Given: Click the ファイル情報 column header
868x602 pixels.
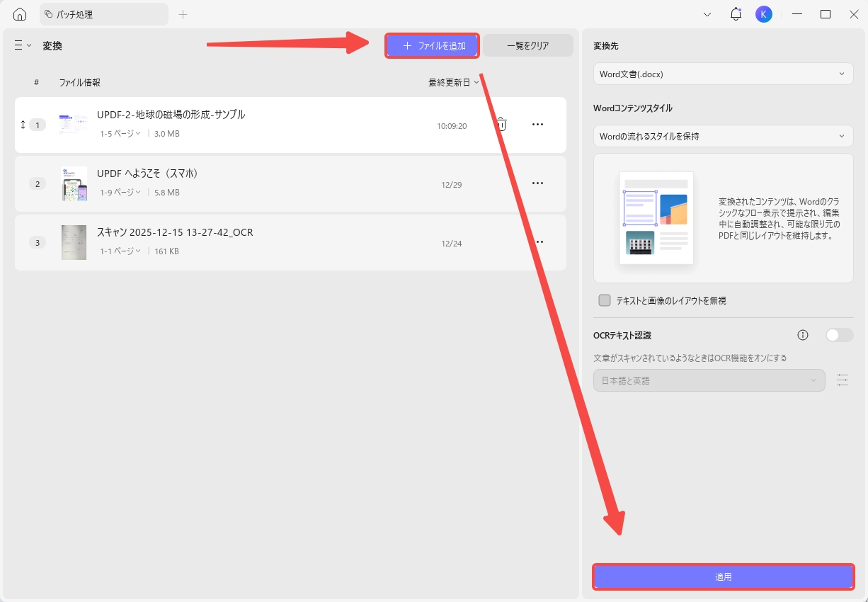Looking at the screenshot, I should tap(79, 82).
